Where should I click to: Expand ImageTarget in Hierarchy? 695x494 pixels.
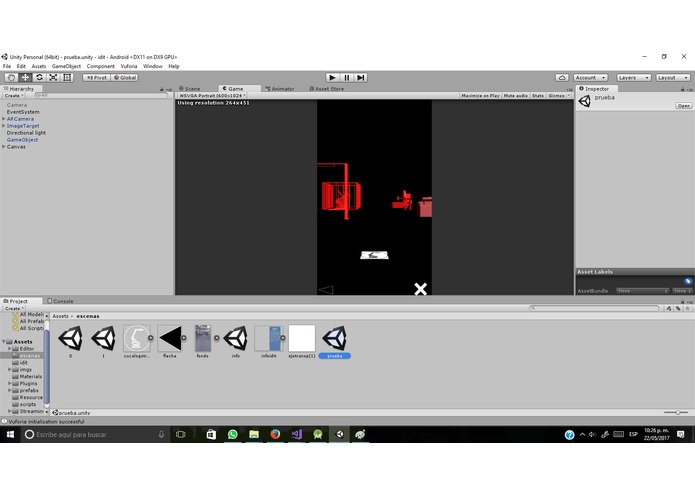point(4,126)
